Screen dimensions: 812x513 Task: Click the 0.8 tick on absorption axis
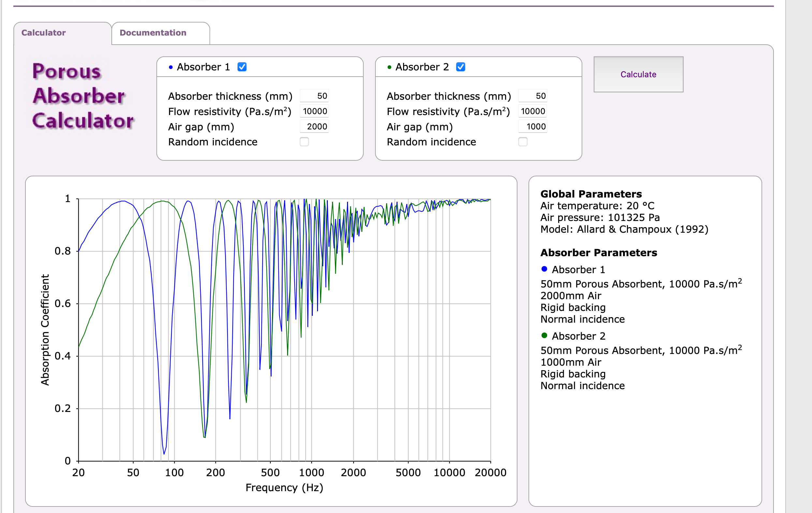pyautogui.click(x=63, y=251)
